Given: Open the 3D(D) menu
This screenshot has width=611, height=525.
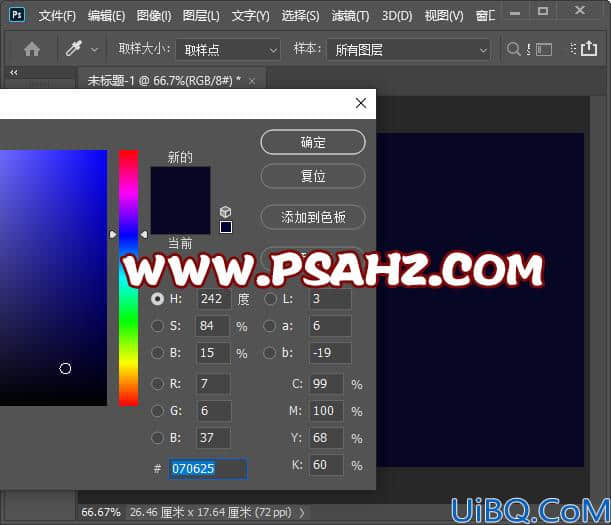Looking at the screenshot, I should click(x=397, y=16).
